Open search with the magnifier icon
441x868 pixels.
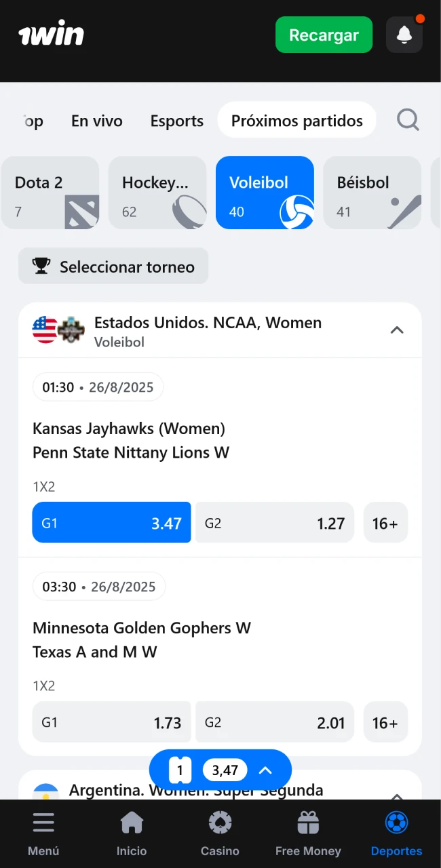pyautogui.click(x=408, y=120)
